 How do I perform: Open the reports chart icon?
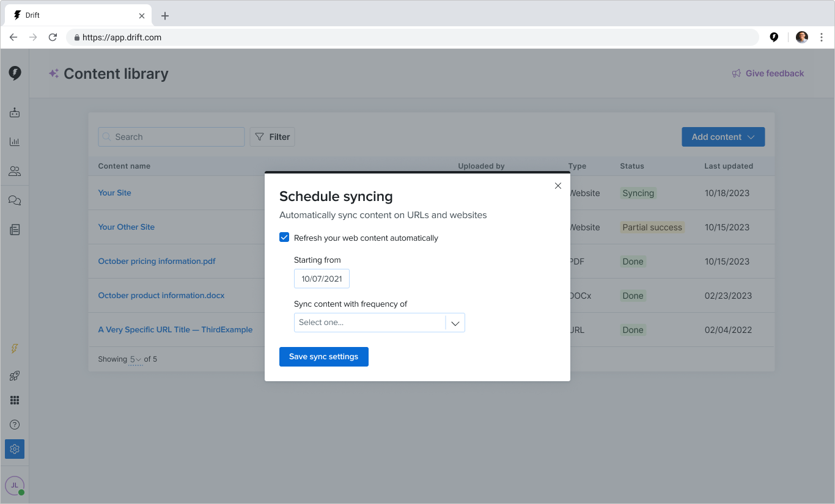15,142
